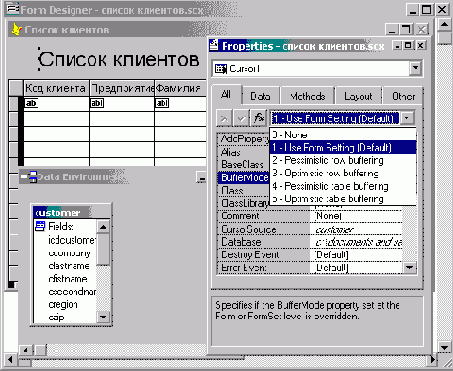This screenshot has height=371, width=453.
Task: Select the 0 - None option
Action: click(x=343, y=135)
